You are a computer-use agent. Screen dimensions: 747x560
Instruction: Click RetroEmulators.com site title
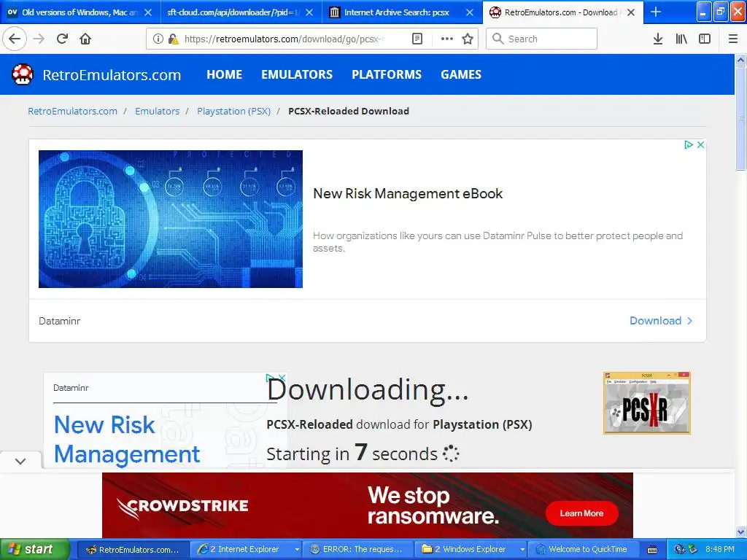[112, 75]
